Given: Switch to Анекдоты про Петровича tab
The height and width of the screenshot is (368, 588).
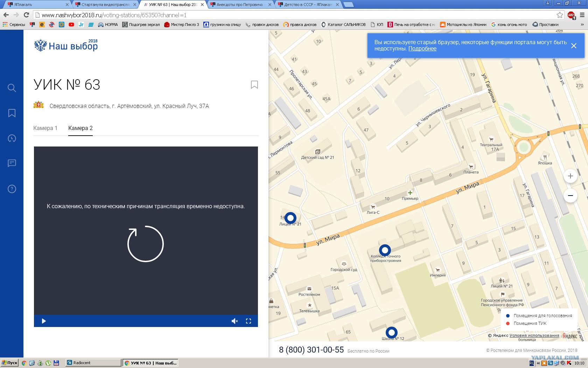Looking at the screenshot, I should (x=240, y=5).
